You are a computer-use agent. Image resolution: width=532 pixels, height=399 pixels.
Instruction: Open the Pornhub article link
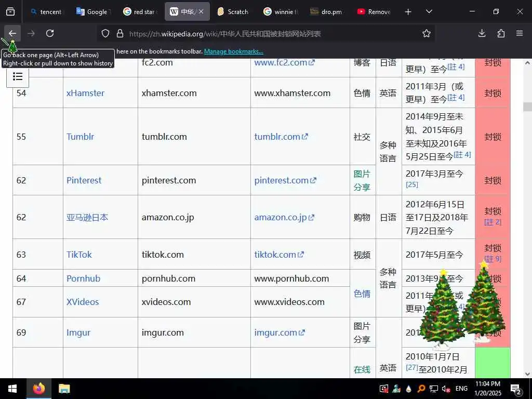coord(84,278)
